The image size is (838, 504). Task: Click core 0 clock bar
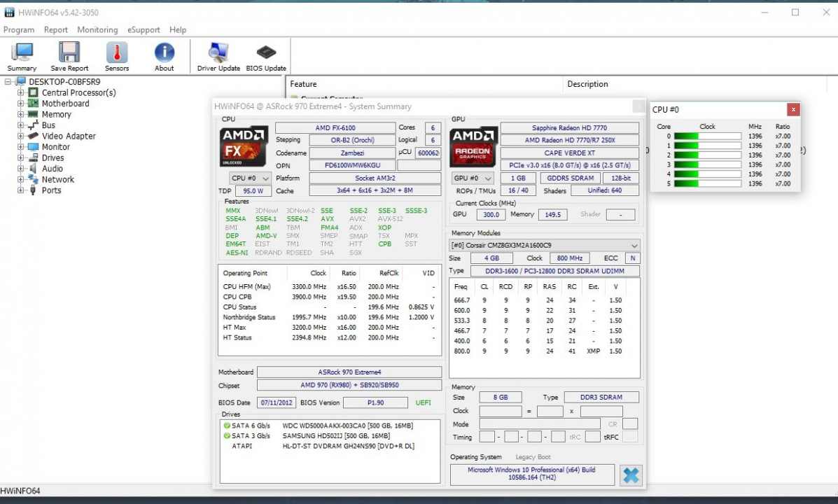tap(708, 136)
